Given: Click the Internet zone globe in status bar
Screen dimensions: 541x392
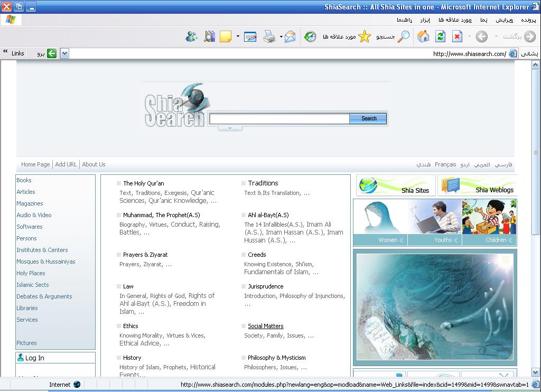Looking at the screenshot, I should point(77,385).
